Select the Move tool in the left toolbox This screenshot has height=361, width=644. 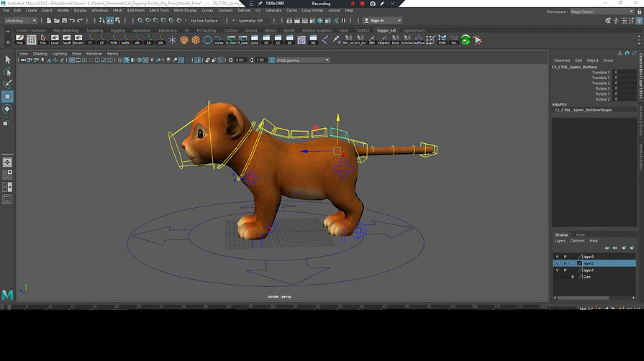pyautogui.click(x=7, y=96)
